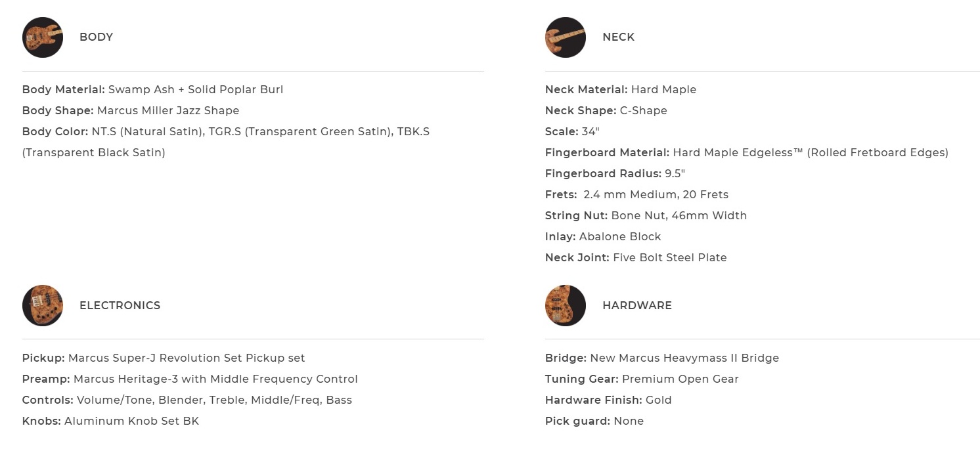Click the Hardware section circular icon
This screenshot has height=449, width=980.
point(565,305)
